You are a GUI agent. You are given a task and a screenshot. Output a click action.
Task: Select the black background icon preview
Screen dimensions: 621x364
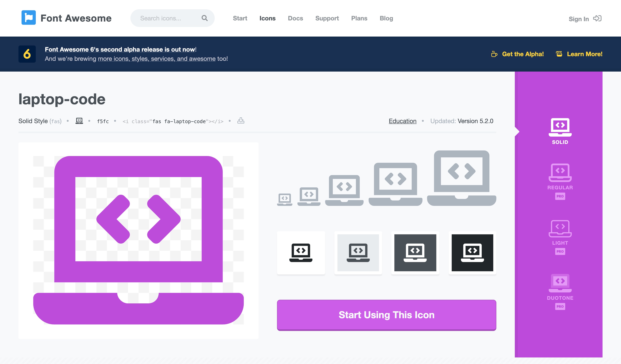click(472, 253)
